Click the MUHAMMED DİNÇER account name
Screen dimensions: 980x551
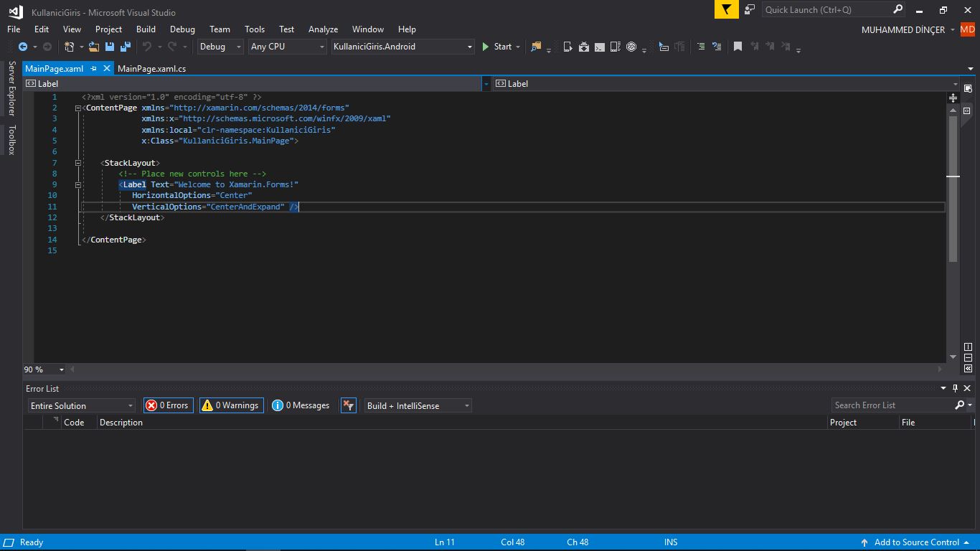tap(903, 29)
